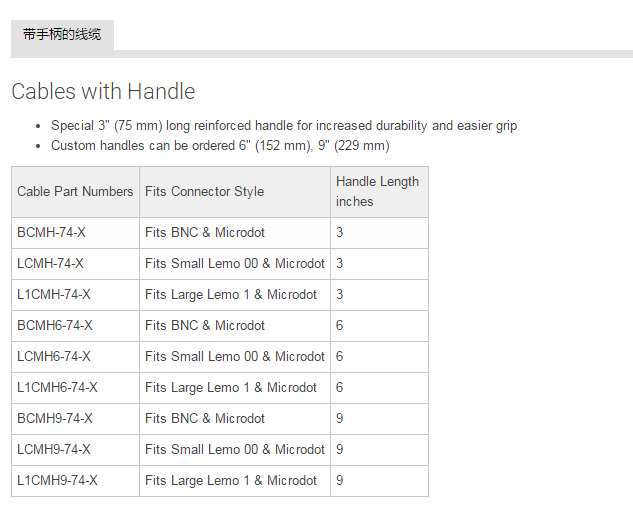Select the 带手柄的线缆 tab
The height and width of the screenshot is (507, 633).
[x=62, y=35]
